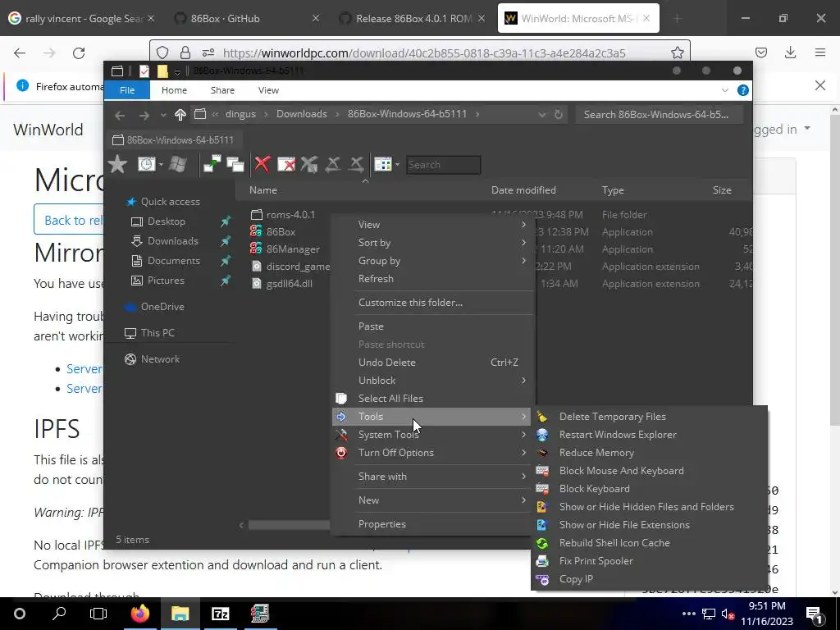Open taskbar search magnifier
Image resolution: width=840 pixels, height=630 pixels.
59,614
